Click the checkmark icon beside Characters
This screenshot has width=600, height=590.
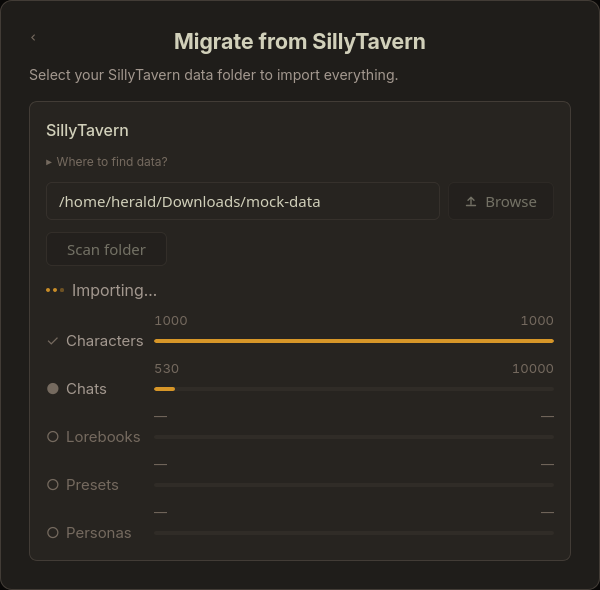click(x=52, y=341)
